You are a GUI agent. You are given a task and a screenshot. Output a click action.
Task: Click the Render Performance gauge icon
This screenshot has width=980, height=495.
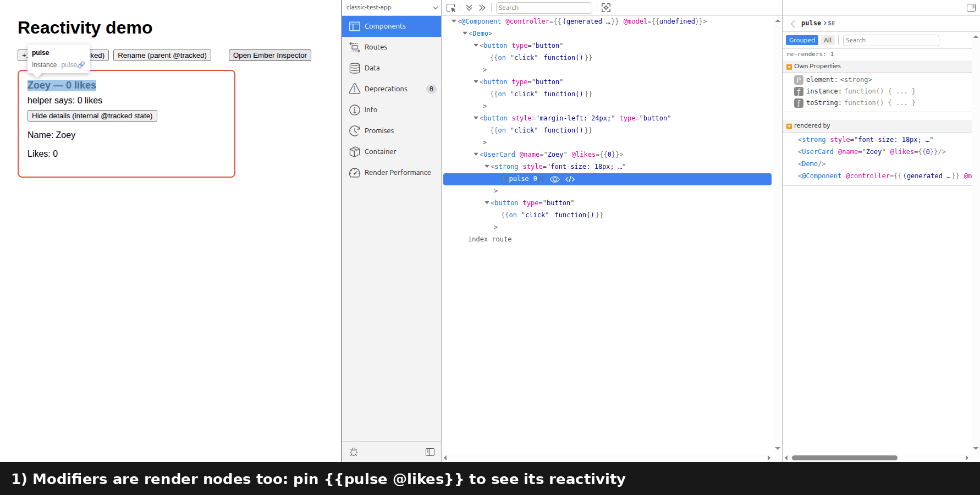(x=355, y=173)
